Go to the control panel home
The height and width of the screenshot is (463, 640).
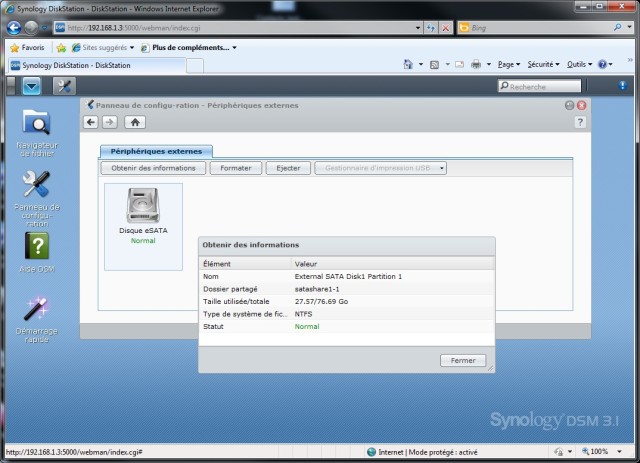point(135,122)
